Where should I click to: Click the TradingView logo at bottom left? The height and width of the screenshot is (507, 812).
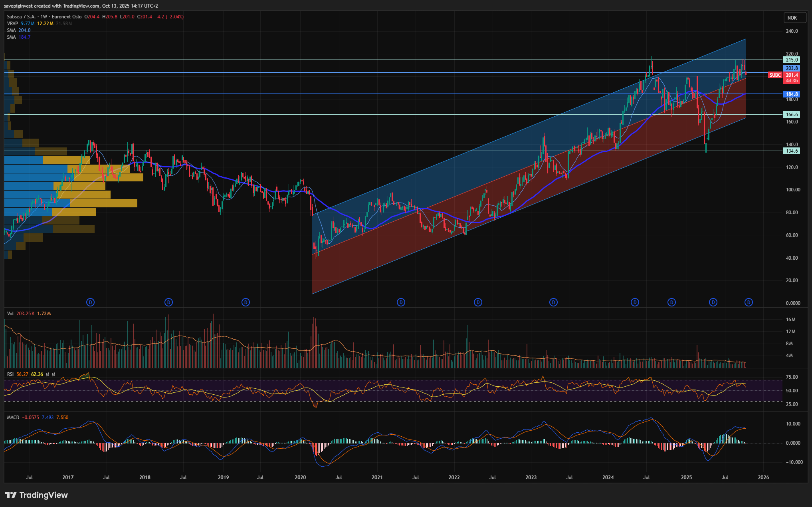tap(36, 495)
